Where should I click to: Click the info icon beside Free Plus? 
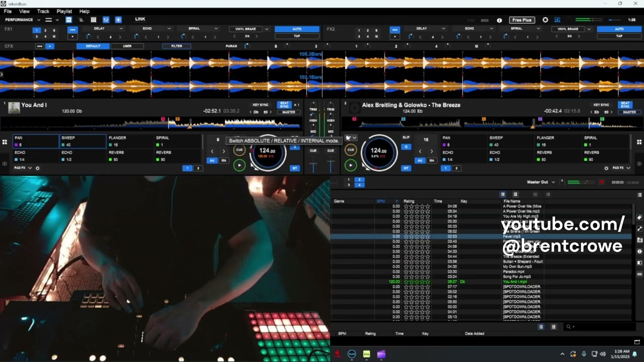tap(499, 20)
